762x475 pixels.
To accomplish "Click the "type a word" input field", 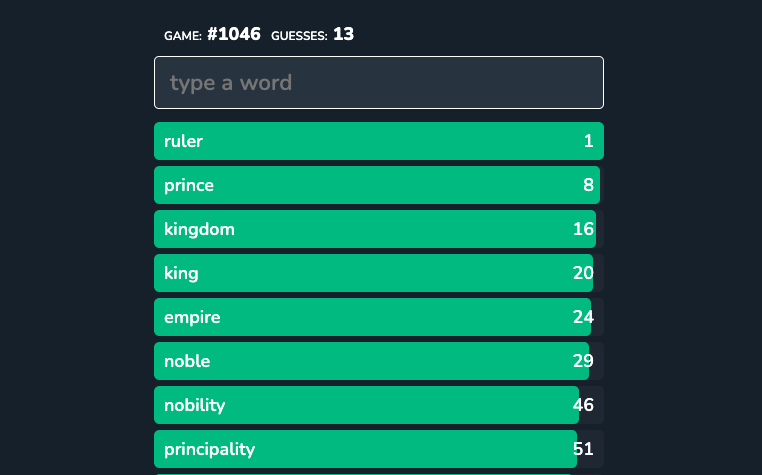I will [378, 82].
